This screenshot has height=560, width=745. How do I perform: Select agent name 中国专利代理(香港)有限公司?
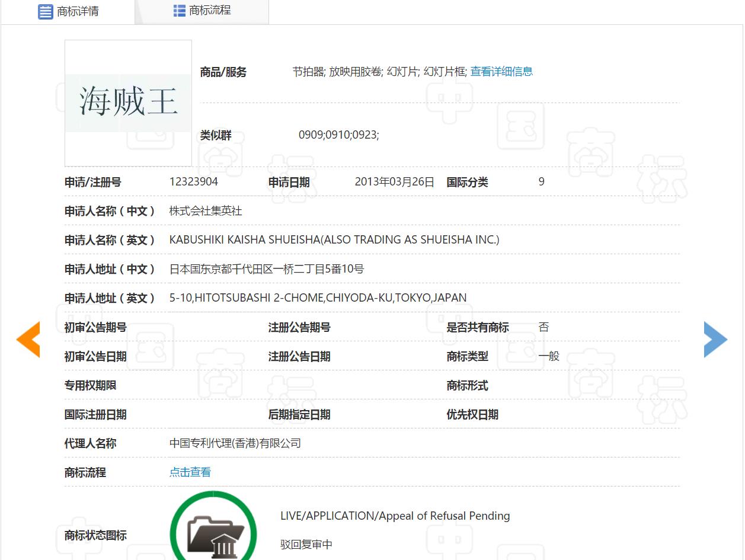point(235,443)
